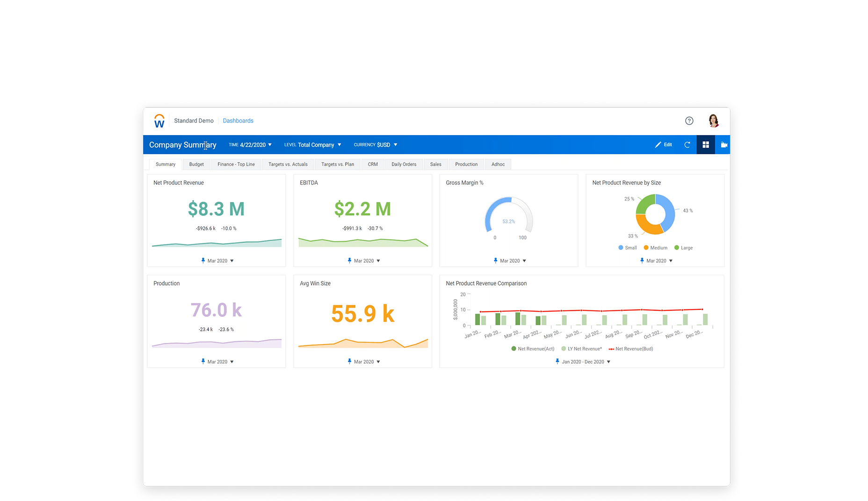The height and width of the screenshot is (501, 868).
Task: Open the CURRENCY $USD dropdown
Action: pos(376,145)
